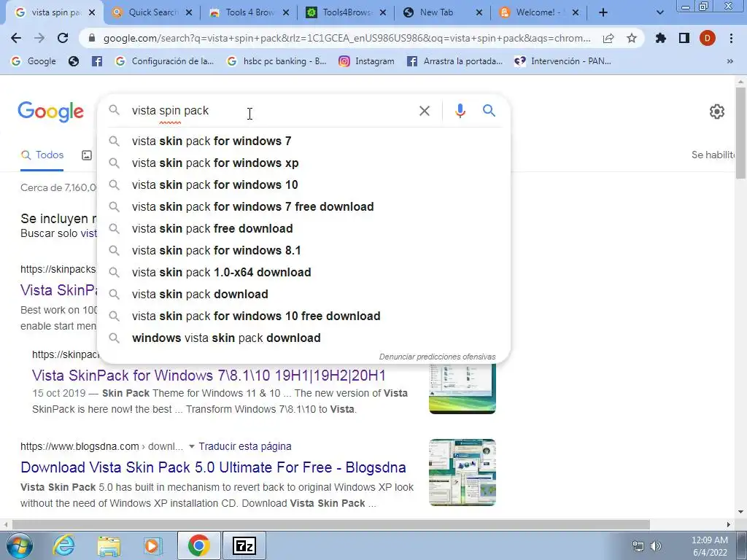747x560 pixels.
Task: Open Chrome's three-dot menu
Action: [731, 38]
